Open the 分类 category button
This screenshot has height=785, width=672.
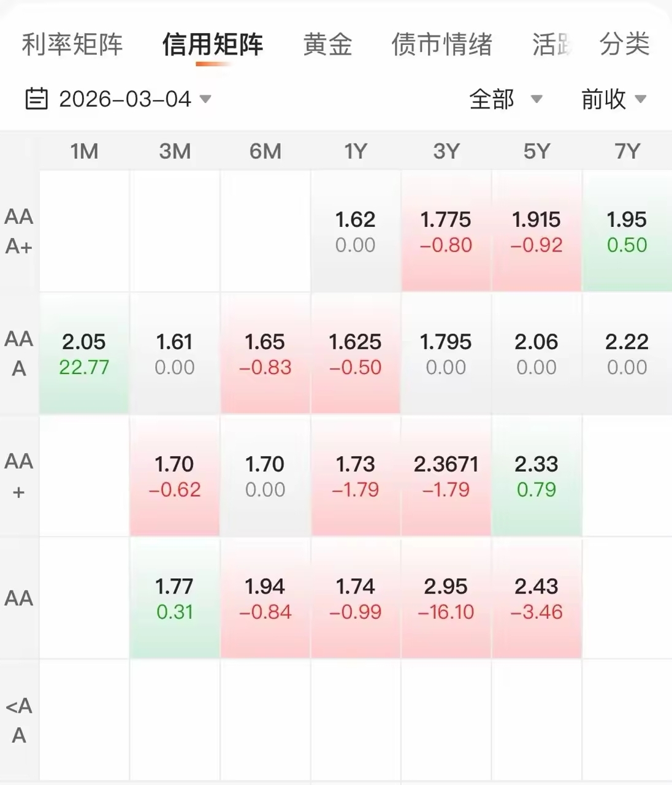[x=624, y=44]
